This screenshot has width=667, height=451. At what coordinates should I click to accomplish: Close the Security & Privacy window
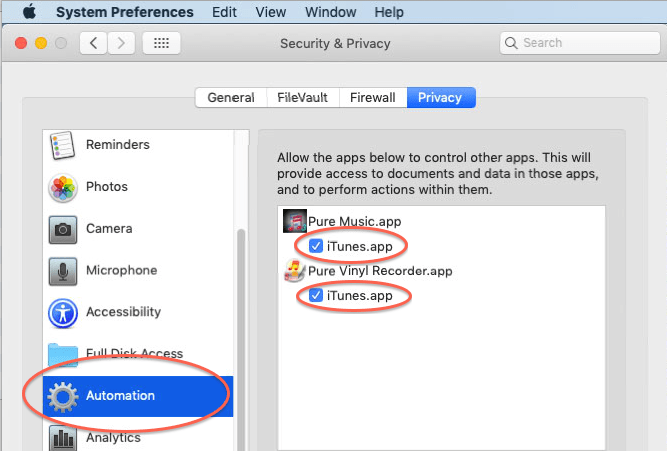point(21,43)
